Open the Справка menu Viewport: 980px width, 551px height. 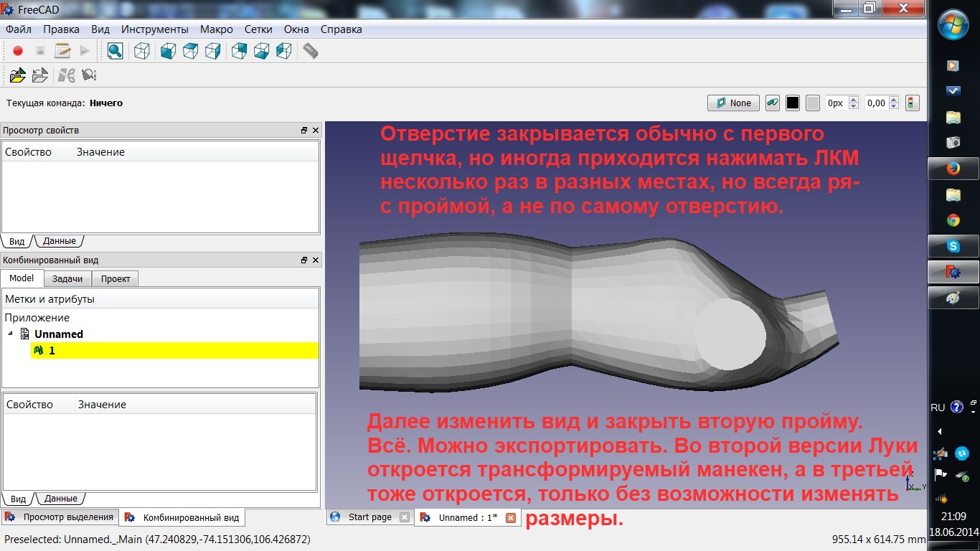tap(341, 29)
